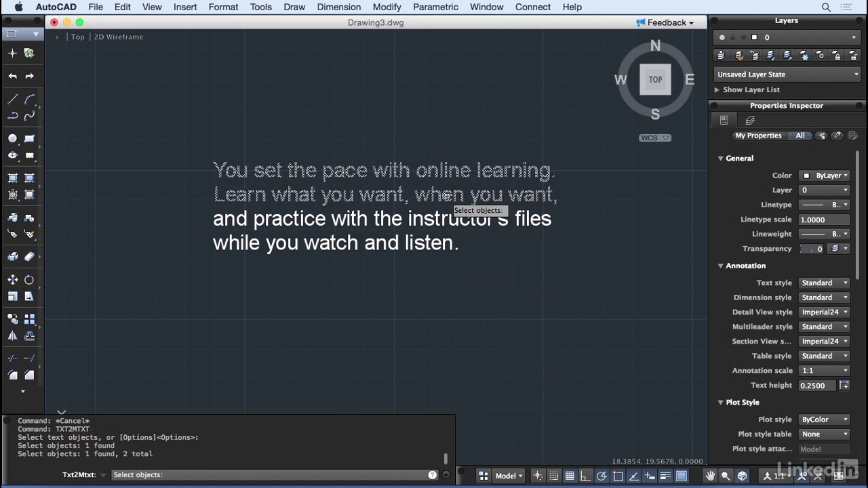Click the Layer Freeze snowflake icon

804,55
